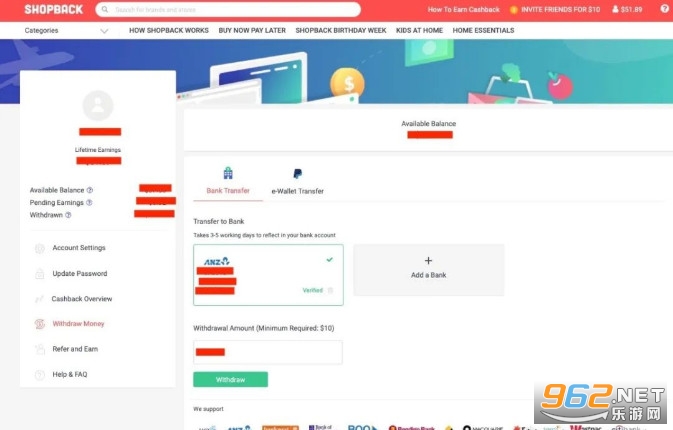Click Invite Friends for $10 link
The image size is (673, 430).
(561, 9)
